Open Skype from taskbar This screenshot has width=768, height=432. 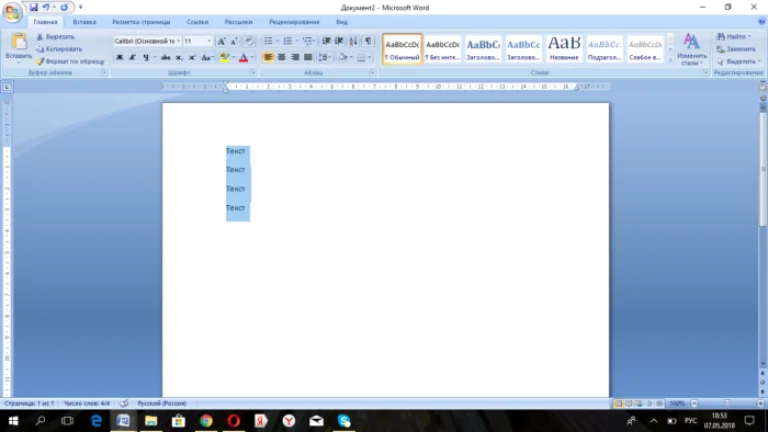(344, 421)
